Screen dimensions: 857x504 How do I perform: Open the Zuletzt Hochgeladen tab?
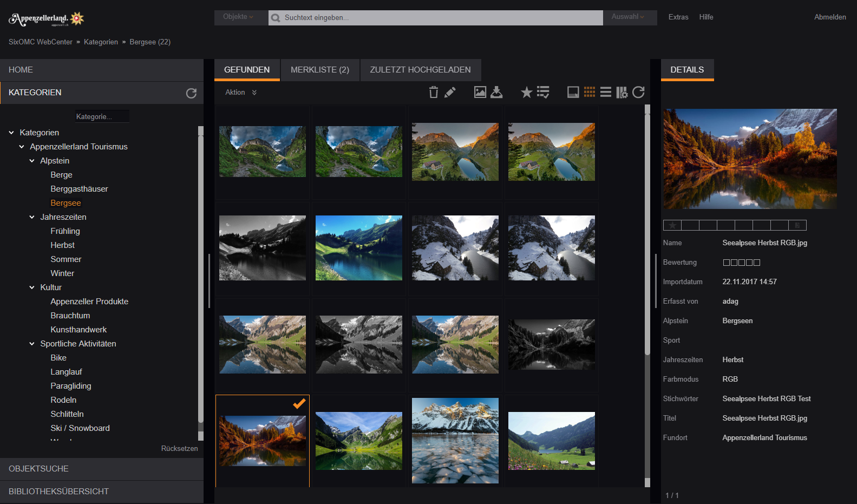click(420, 70)
